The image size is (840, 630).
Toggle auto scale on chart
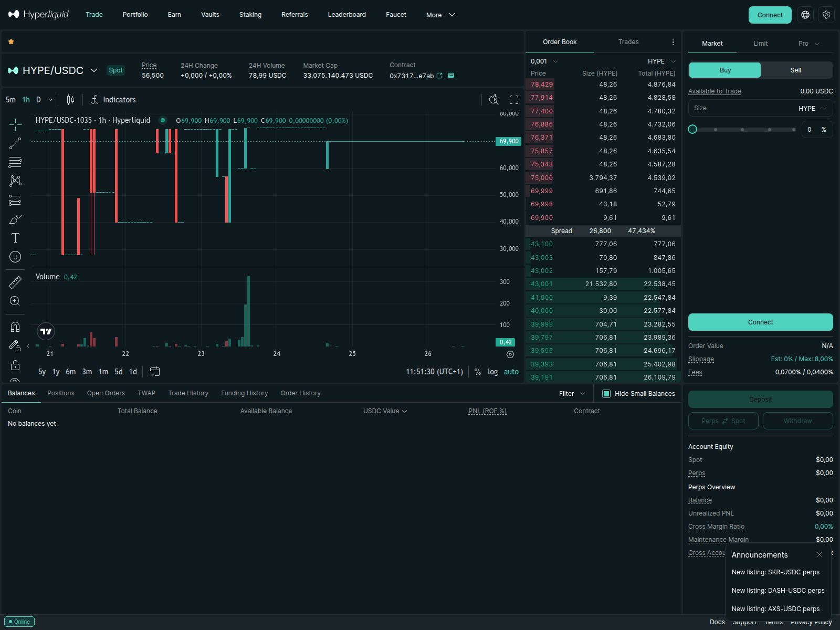[x=511, y=372]
